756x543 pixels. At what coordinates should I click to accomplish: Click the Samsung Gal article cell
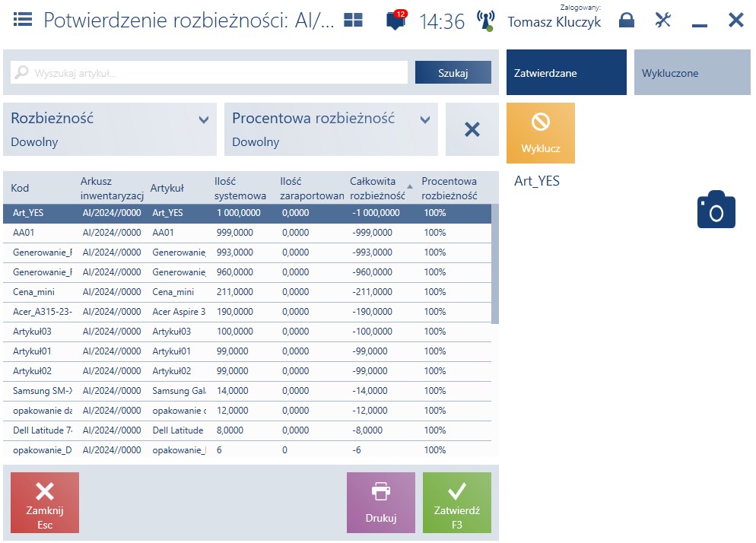click(179, 391)
